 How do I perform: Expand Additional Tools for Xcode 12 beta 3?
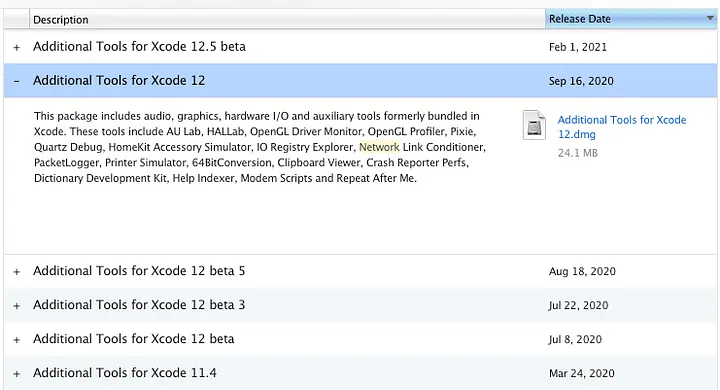pyautogui.click(x=17, y=305)
